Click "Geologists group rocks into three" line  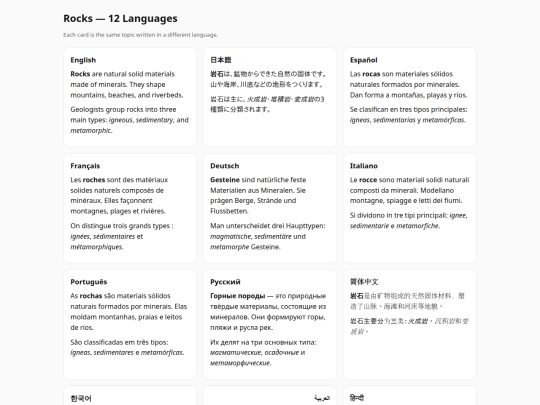point(123,110)
